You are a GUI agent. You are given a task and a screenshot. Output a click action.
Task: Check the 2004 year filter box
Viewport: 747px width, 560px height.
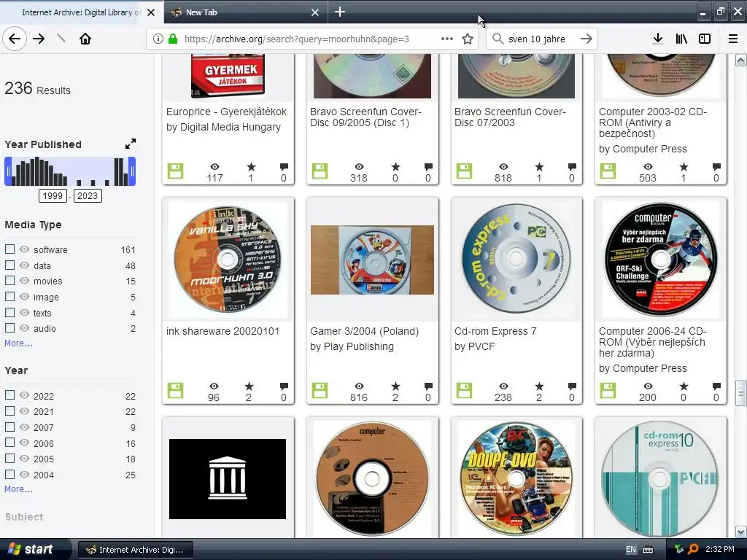(x=9, y=474)
